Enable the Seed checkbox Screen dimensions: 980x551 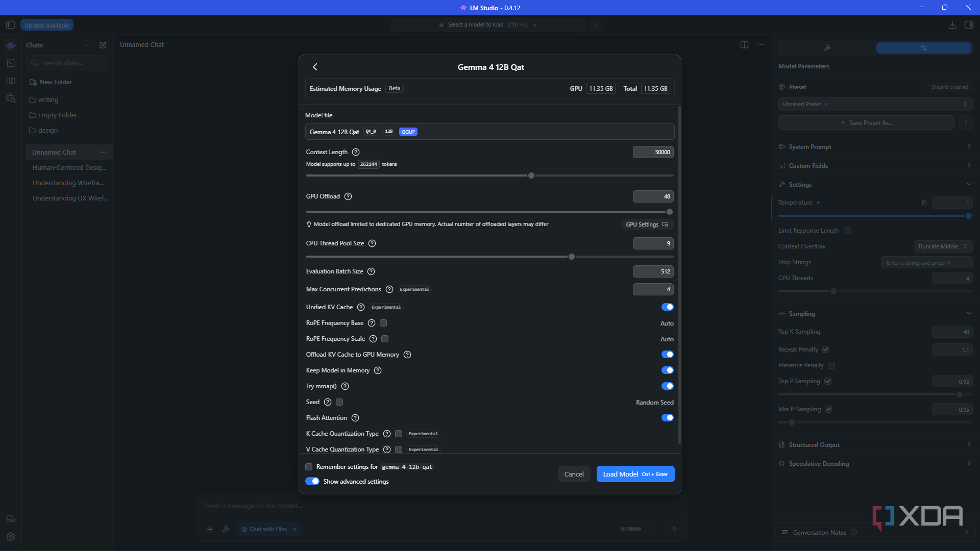pyautogui.click(x=339, y=402)
